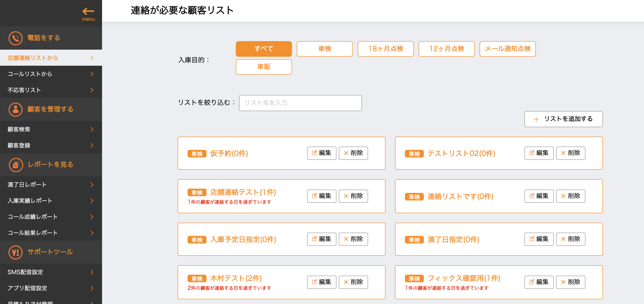Delete the 木村テスト list
644x304 pixels.
353,282
